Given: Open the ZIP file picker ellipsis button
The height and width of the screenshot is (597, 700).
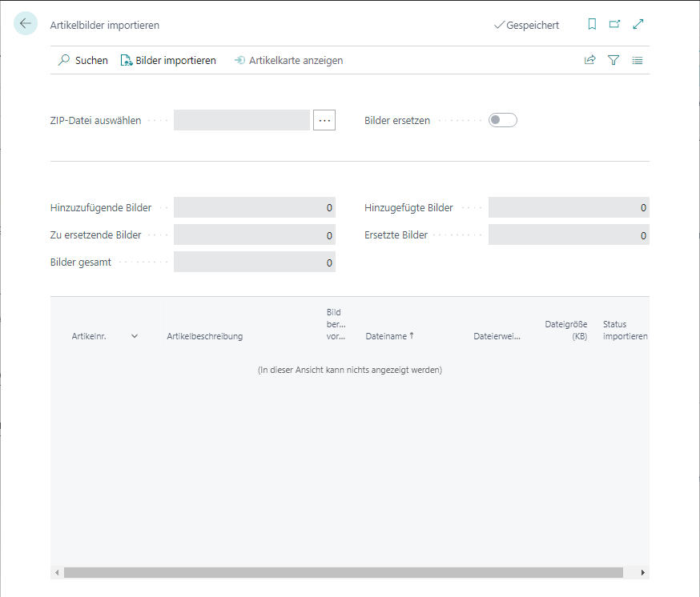Looking at the screenshot, I should 324,120.
